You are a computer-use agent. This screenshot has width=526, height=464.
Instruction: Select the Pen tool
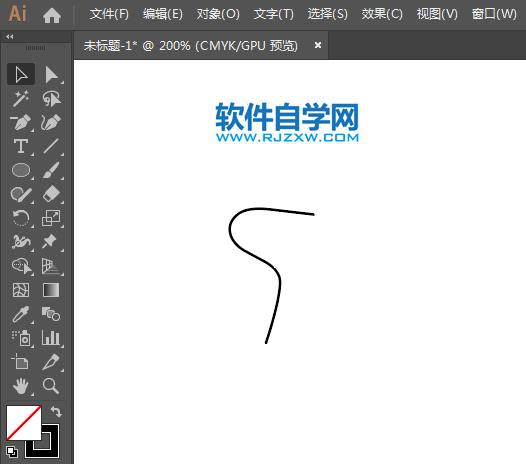coord(21,122)
